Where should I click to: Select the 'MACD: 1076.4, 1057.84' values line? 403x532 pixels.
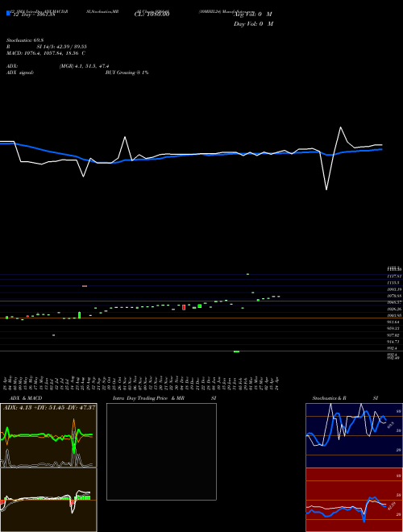pyautogui.click(x=46, y=53)
